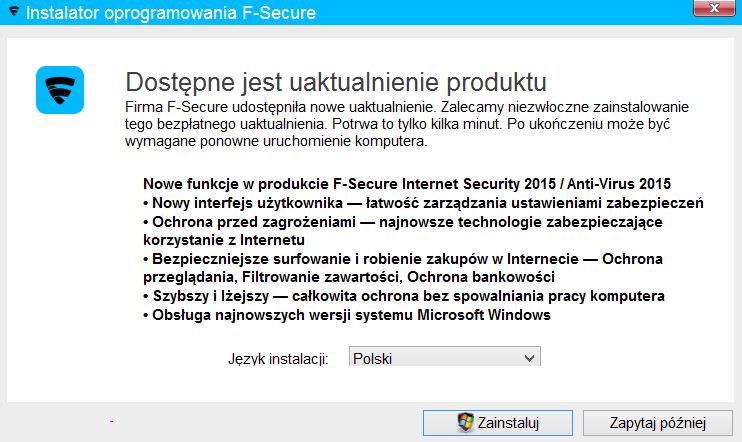
Task: Click the large blue F-Secure logo
Action: tap(60, 90)
